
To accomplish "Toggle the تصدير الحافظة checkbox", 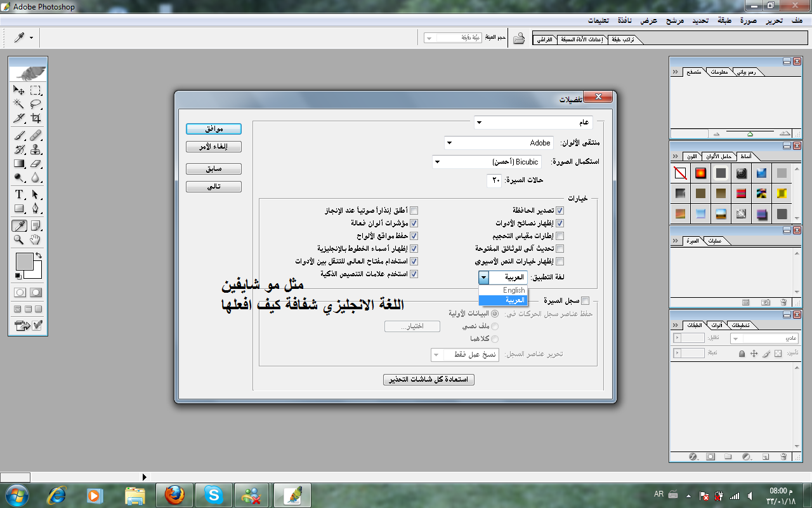I will tap(560, 210).
